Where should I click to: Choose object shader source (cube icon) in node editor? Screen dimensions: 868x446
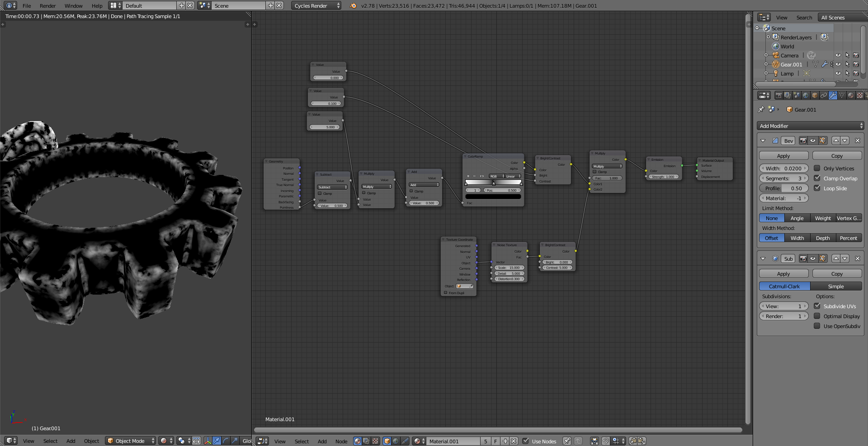[387, 441]
